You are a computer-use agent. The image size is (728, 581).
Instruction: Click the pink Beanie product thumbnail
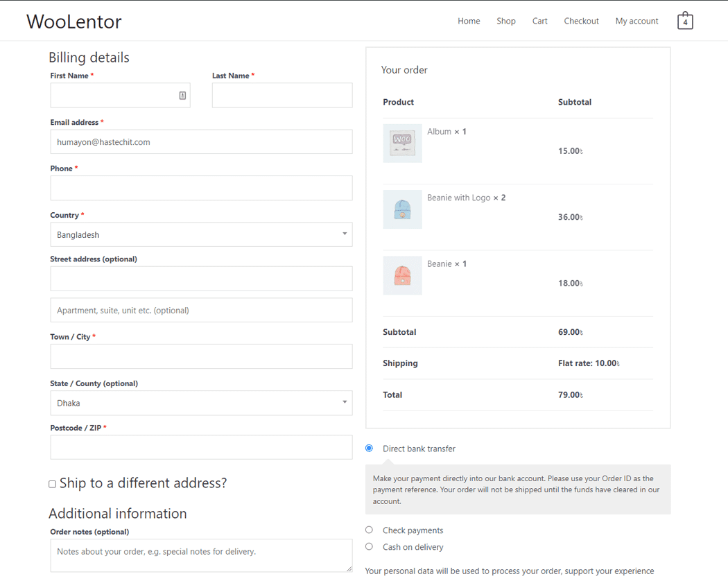[402, 275]
